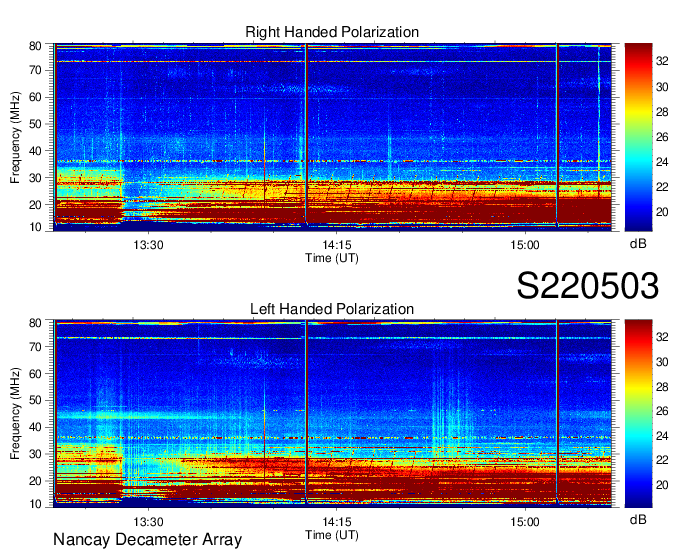Click 'Time (UT)' label under the right-handed plot
The height and width of the screenshot is (552, 680).
point(332,258)
